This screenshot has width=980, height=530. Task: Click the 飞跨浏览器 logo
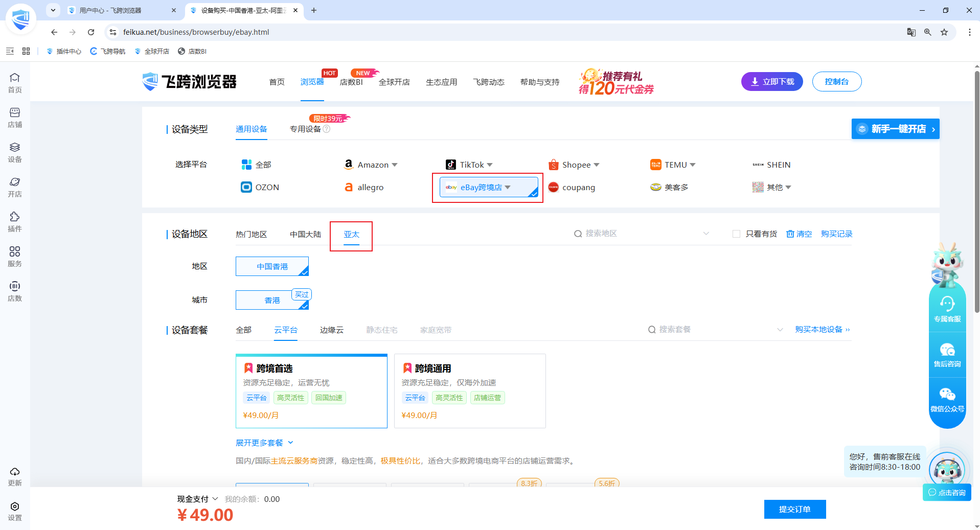[x=189, y=82]
